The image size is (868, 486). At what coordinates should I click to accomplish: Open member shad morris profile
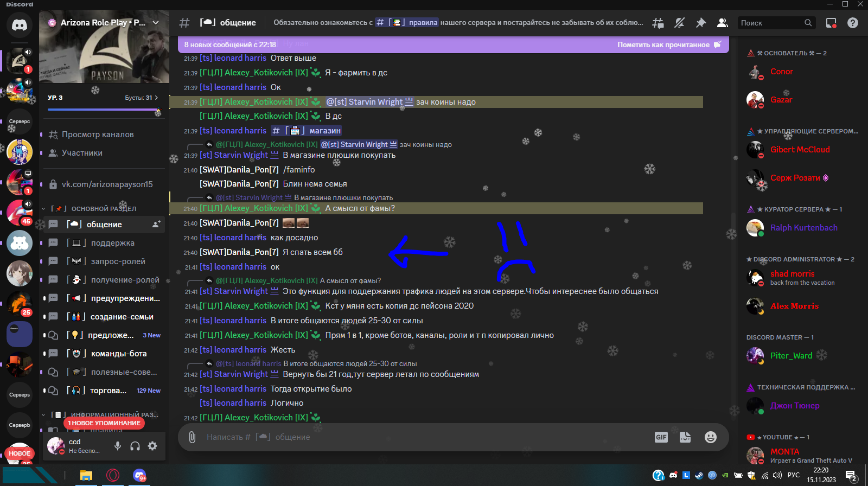pos(800,278)
